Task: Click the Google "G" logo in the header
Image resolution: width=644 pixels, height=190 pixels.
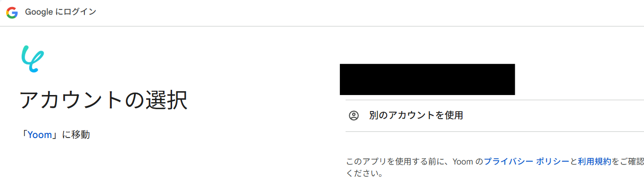Action: [x=12, y=13]
